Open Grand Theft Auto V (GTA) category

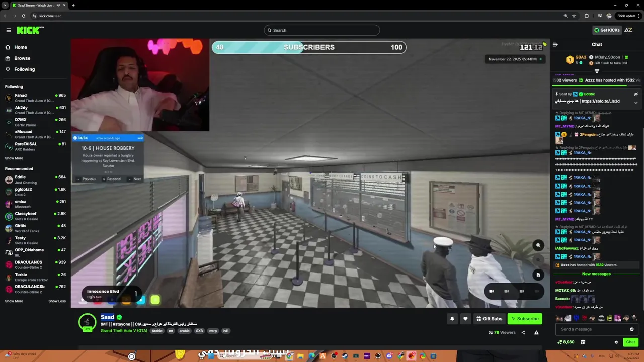(x=124, y=331)
